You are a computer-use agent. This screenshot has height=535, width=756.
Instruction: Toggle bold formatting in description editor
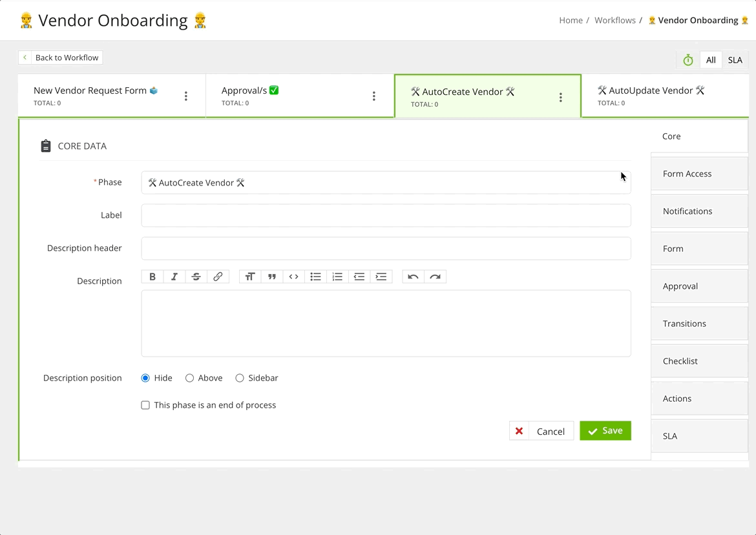(152, 276)
